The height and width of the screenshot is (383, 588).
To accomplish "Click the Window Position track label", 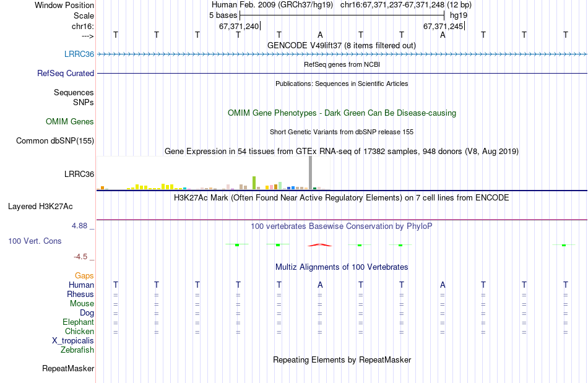I will pos(64,5).
